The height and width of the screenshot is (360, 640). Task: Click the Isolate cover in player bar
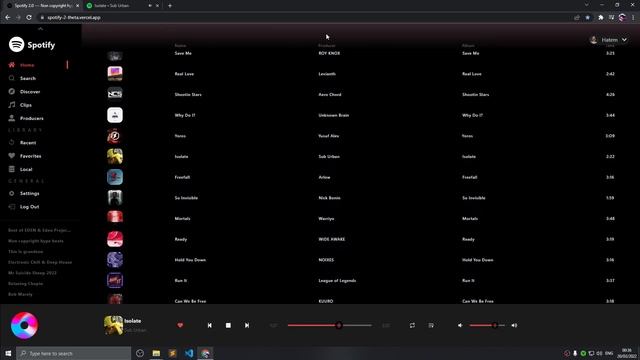click(113, 325)
